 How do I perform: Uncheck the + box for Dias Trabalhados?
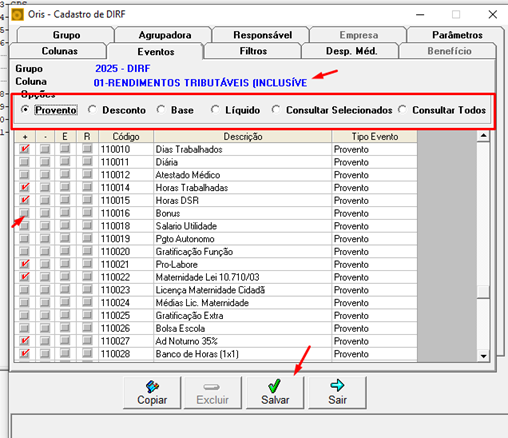click(x=24, y=149)
